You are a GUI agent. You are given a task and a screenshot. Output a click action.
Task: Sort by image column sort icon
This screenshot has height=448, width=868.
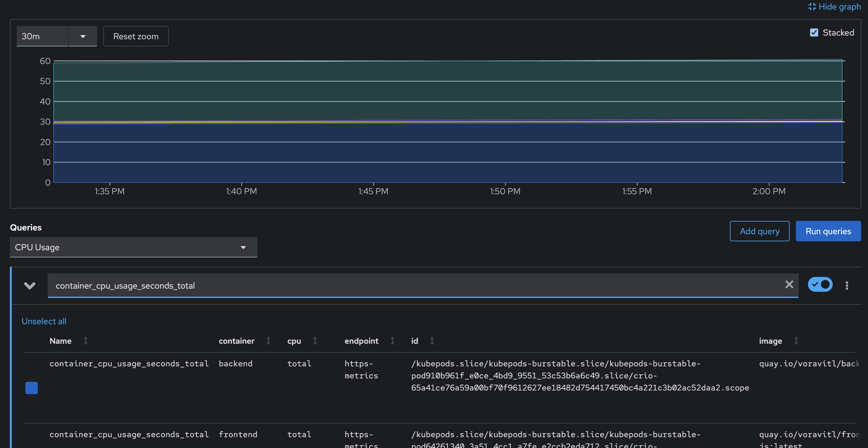pyautogui.click(x=796, y=341)
